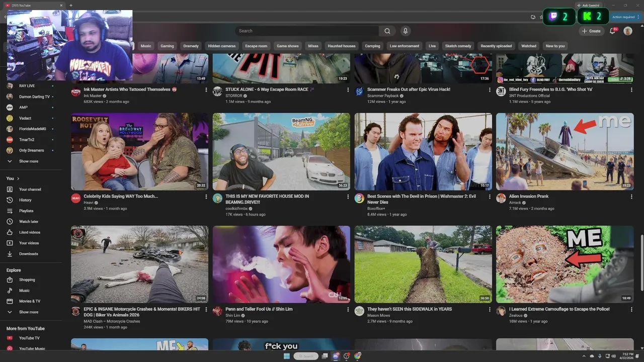Viewport: 644px width, 362px height.
Task: Select the New to you chip
Action: click(x=555, y=46)
